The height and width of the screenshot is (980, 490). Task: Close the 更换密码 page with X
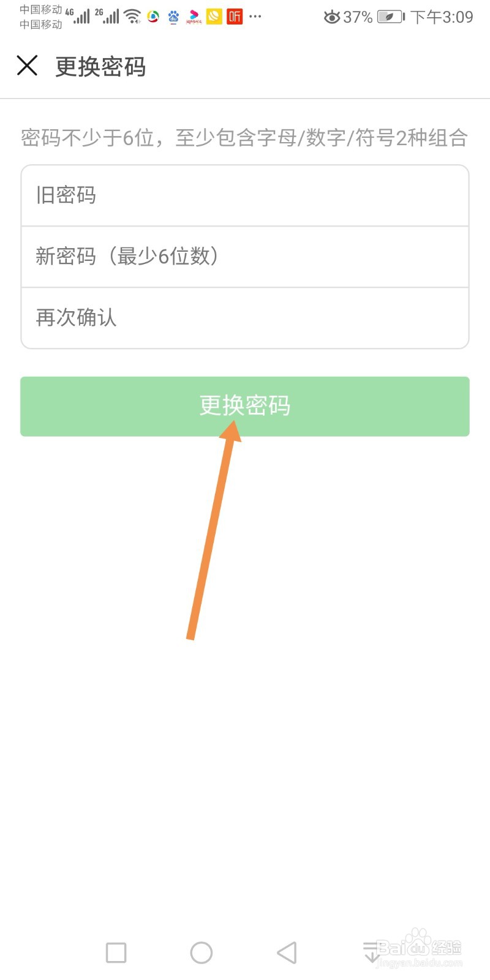(x=27, y=65)
